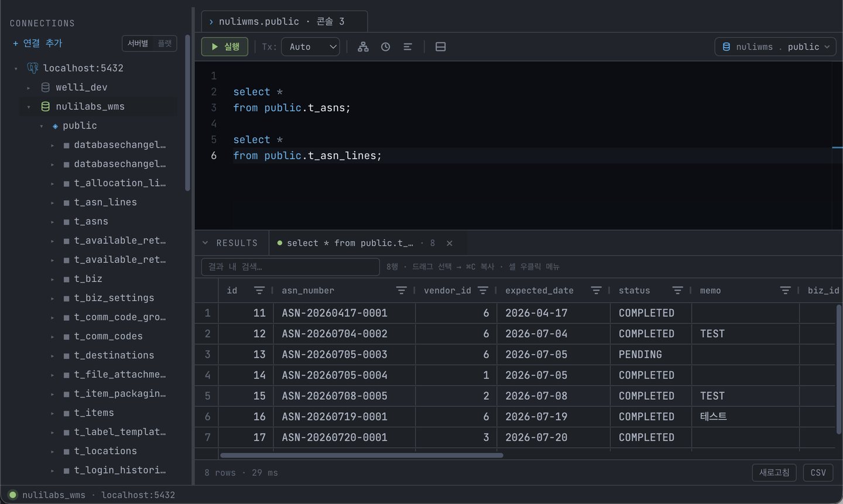Screen dimensions: 843x504
Task: Select the t_biz_settings table
Action: (114, 298)
